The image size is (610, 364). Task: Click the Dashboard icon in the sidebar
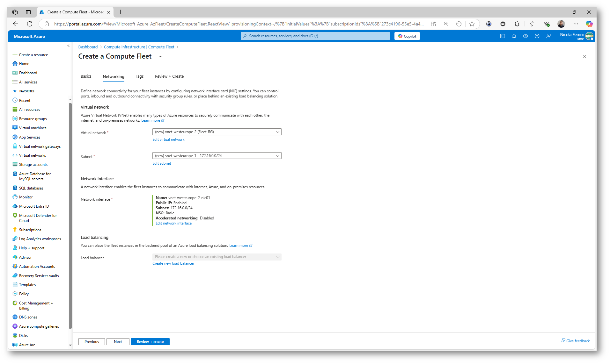[x=15, y=73]
